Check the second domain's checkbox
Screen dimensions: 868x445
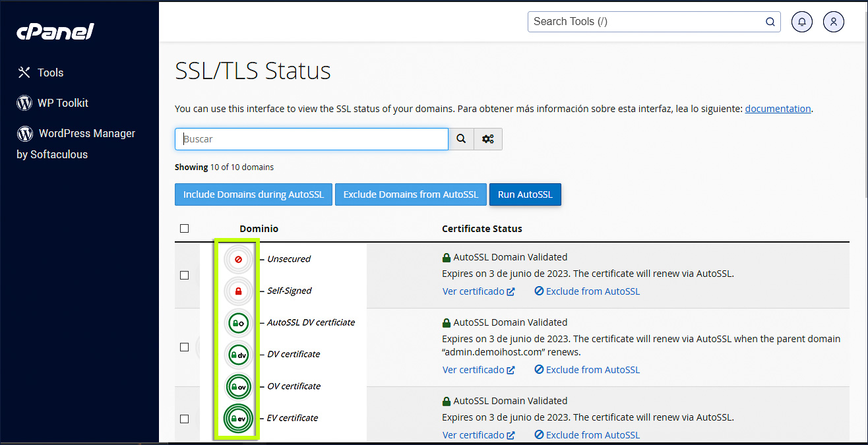pos(184,347)
